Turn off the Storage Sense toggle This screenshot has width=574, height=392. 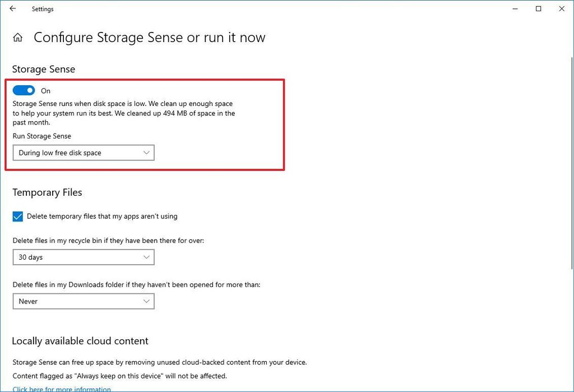[24, 90]
